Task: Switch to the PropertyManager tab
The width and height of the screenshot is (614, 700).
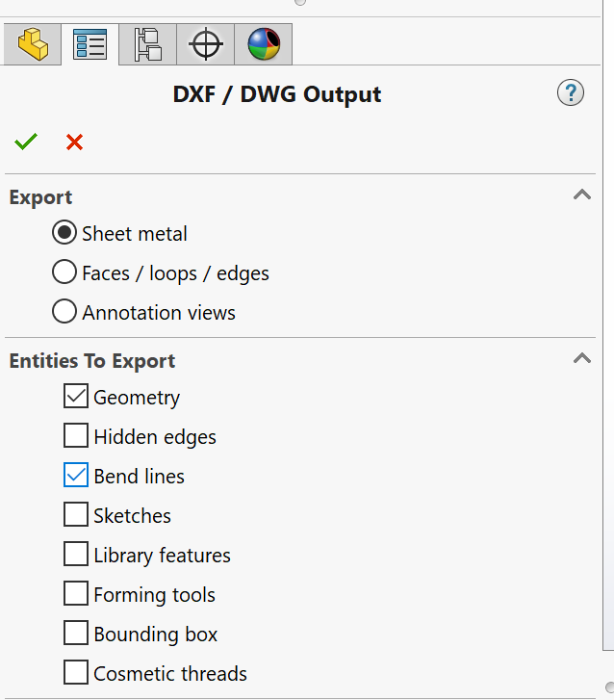Action: (90, 44)
